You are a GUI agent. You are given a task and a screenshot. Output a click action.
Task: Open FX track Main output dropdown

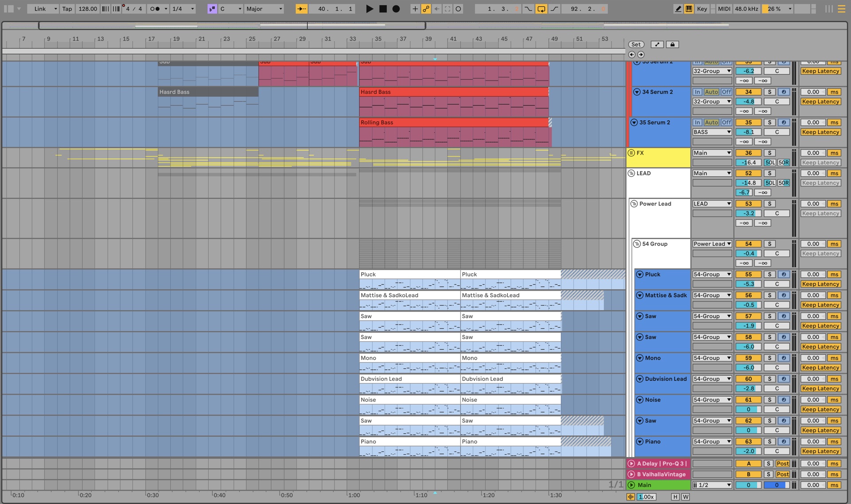712,153
